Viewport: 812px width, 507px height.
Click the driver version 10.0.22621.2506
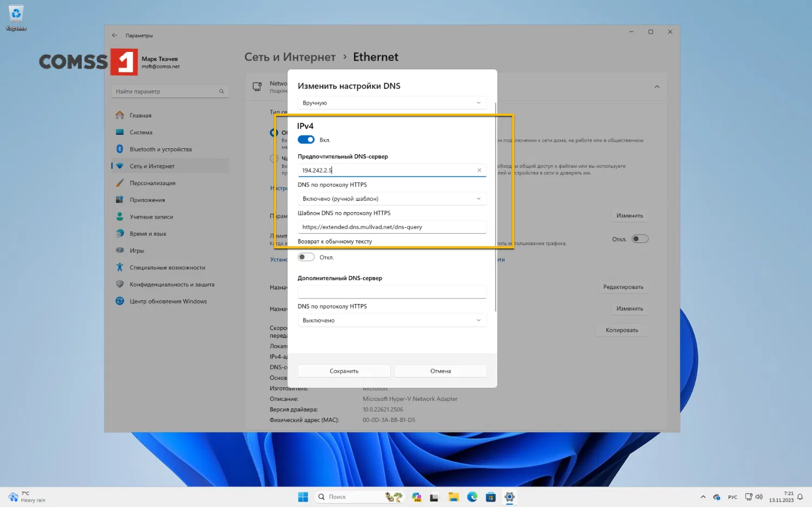coord(383,410)
